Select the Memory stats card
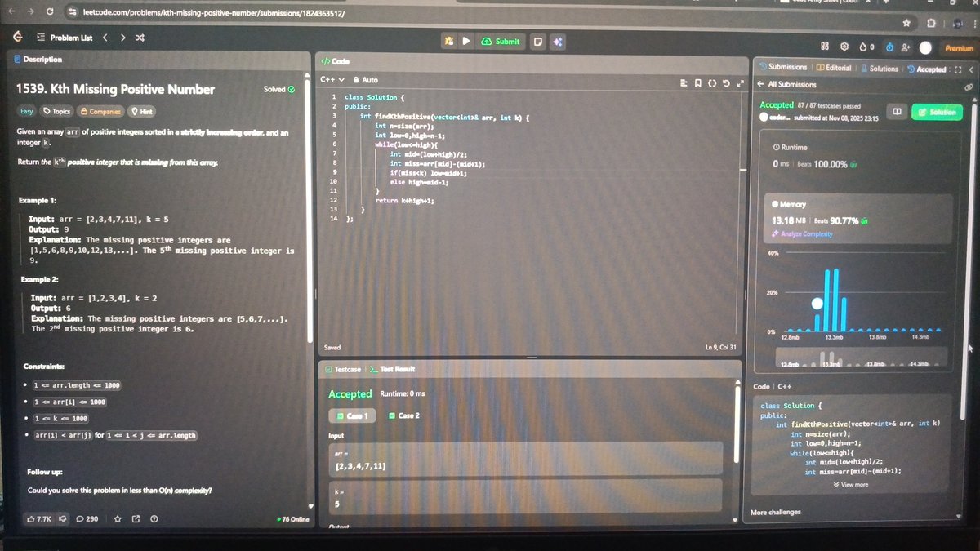 [857, 218]
